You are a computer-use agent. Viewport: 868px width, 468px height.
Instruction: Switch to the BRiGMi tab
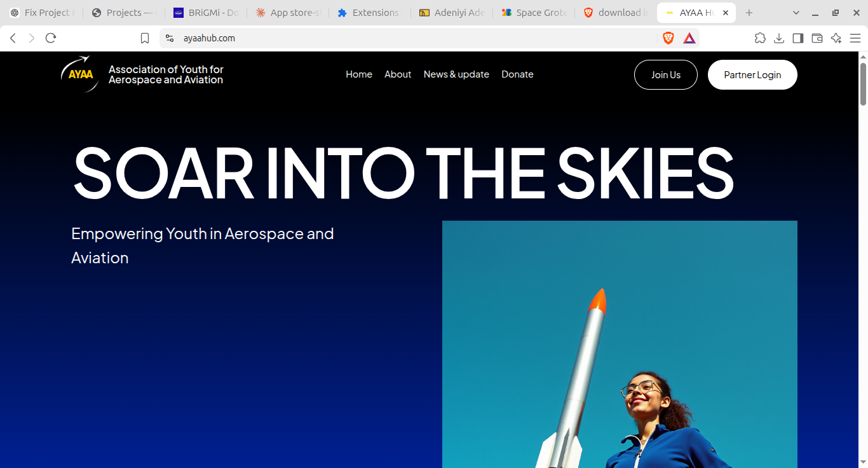pyautogui.click(x=206, y=13)
